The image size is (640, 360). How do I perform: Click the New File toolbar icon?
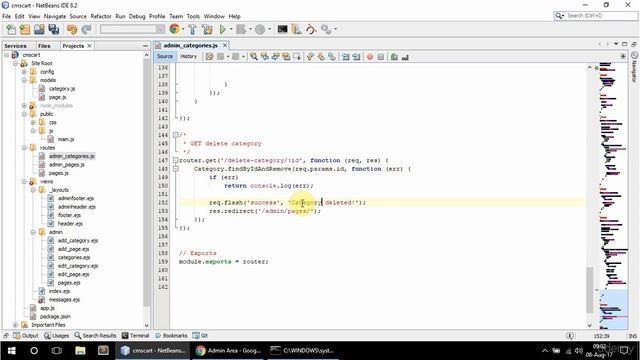click(11, 29)
